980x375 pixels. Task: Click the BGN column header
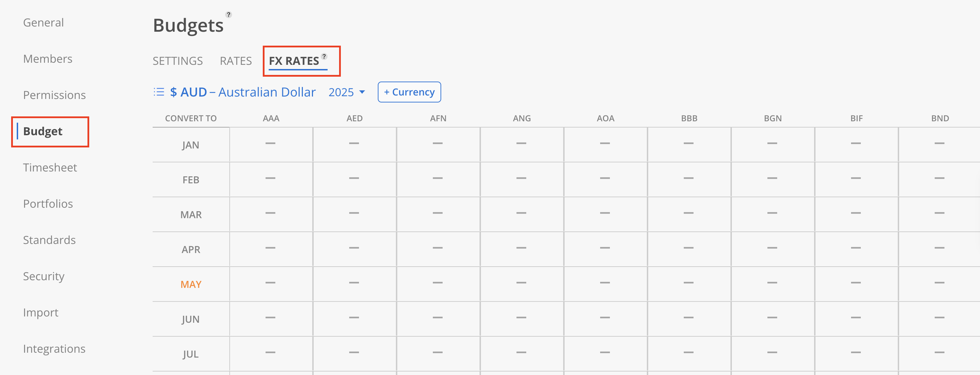pos(773,118)
